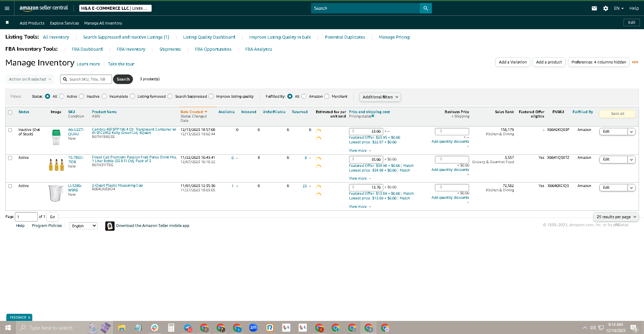Click the Amazon Seller Central logo
The width and height of the screenshot is (644, 334).
click(x=44, y=8)
